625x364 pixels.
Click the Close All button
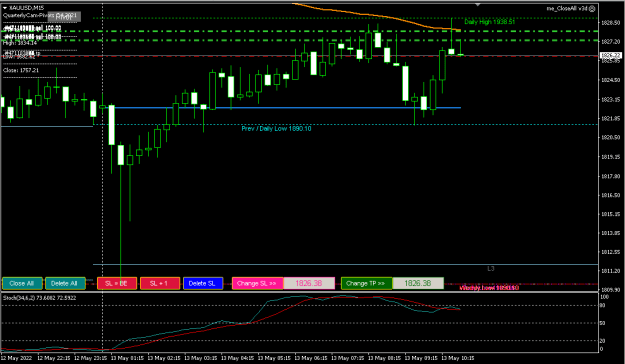click(22, 283)
